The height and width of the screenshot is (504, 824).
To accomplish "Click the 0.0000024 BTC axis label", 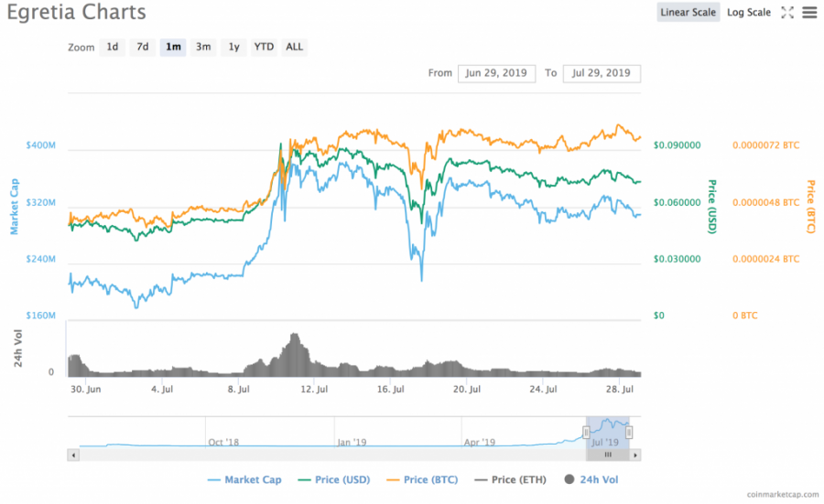I will [x=765, y=259].
